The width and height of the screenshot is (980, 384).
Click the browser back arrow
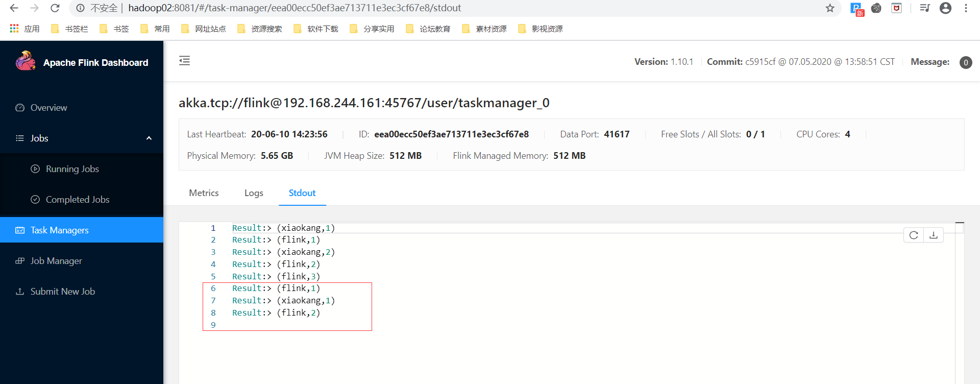[x=14, y=8]
